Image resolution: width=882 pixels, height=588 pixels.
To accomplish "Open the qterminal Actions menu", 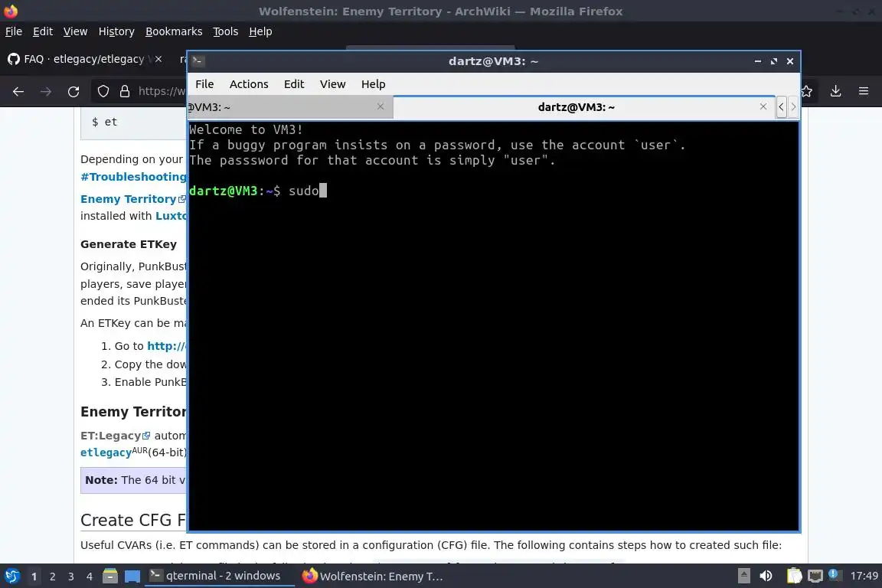I will click(x=249, y=84).
